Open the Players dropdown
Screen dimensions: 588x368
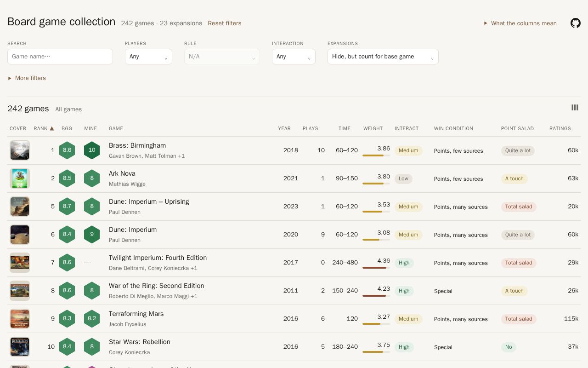pos(148,57)
